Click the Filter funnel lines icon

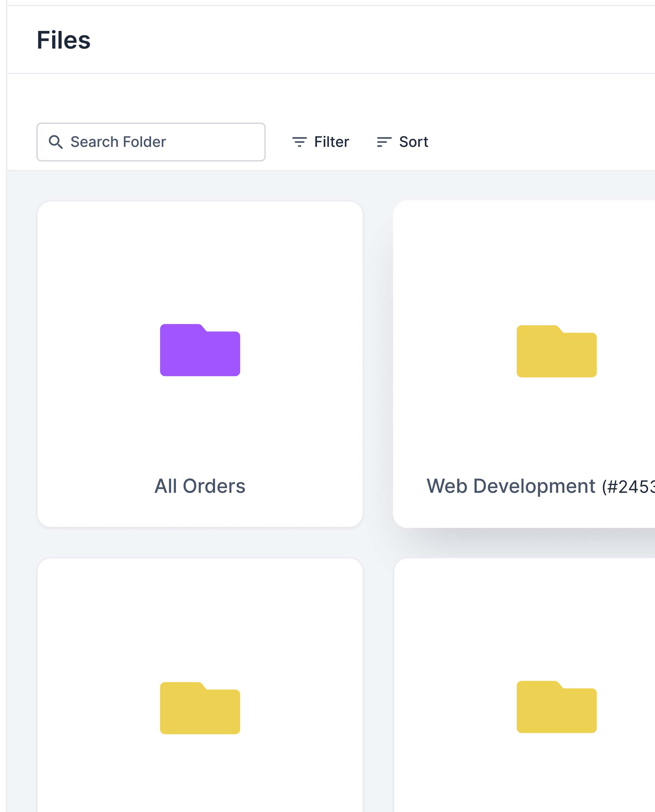coord(299,142)
